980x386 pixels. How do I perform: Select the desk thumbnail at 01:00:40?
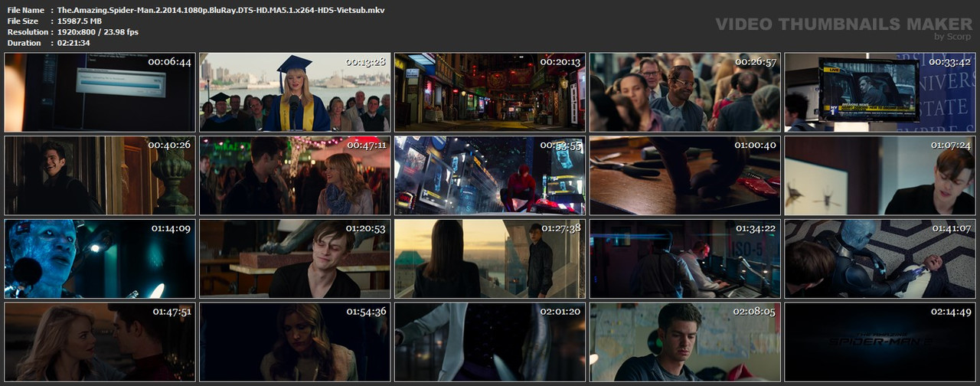coord(685,176)
